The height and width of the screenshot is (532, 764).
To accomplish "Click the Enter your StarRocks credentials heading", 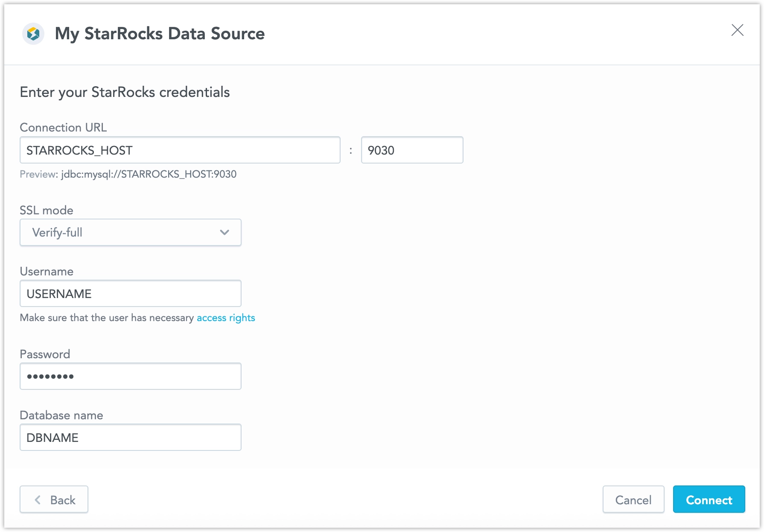I will coord(124,92).
